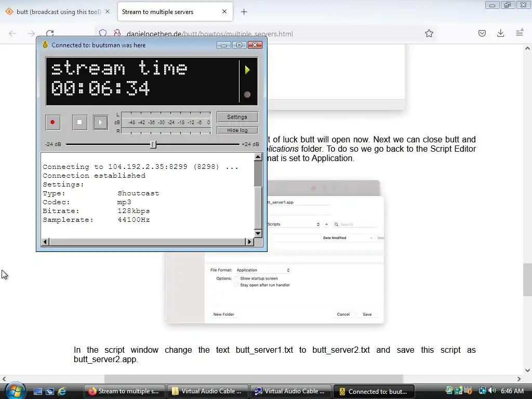Switch to Firefox taskbar button
Image resolution: width=532 pixels, height=399 pixels.
(x=124, y=391)
